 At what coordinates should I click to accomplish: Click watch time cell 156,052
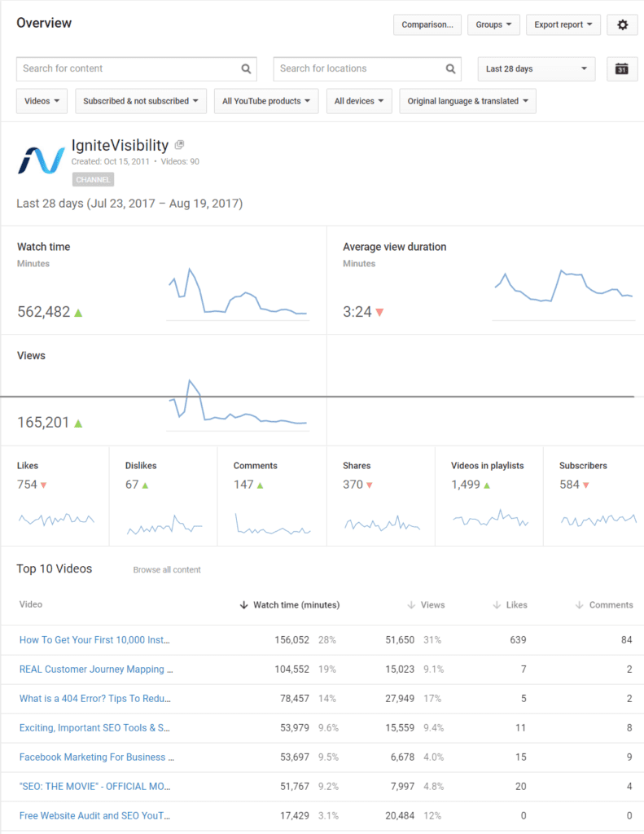[x=292, y=640]
